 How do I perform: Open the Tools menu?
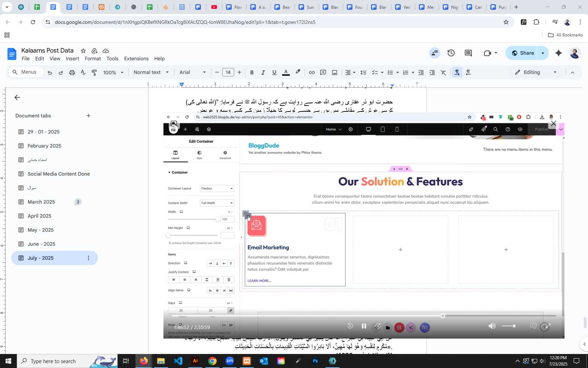click(x=112, y=59)
